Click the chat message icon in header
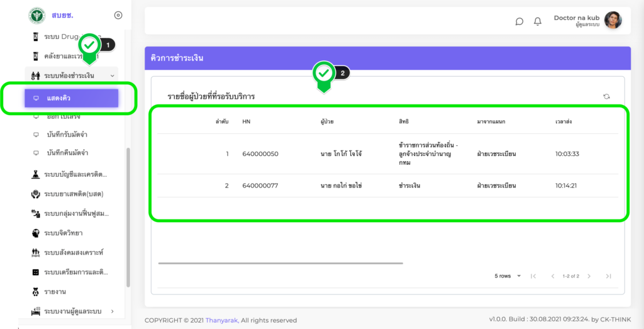The width and height of the screenshot is (644, 329). (519, 21)
